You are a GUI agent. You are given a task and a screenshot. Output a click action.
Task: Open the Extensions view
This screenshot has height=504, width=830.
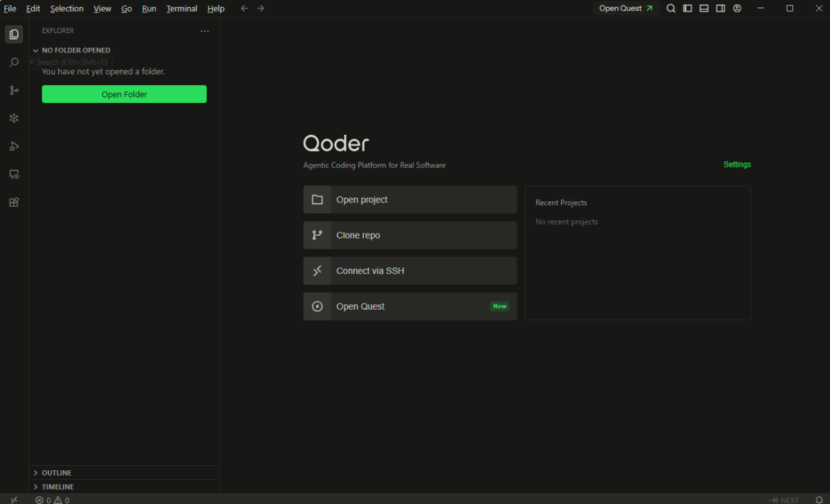14,203
